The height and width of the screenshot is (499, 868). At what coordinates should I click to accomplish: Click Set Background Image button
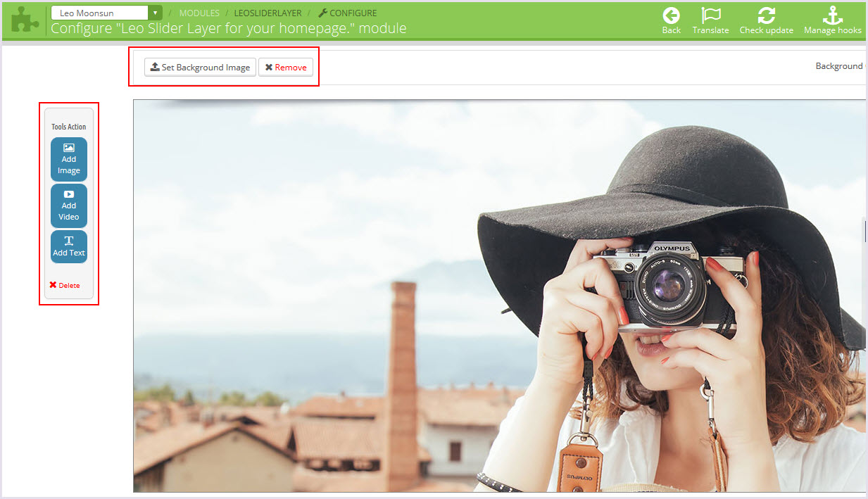(201, 67)
